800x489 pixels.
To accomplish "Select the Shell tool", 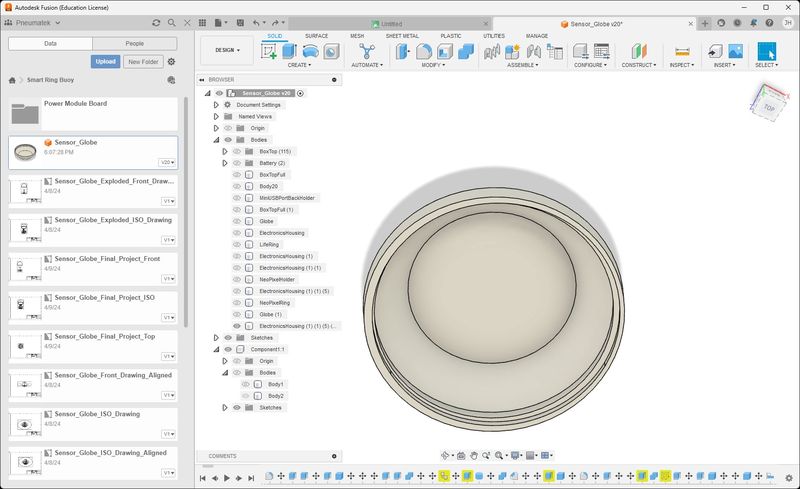I will [x=444, y=52].
